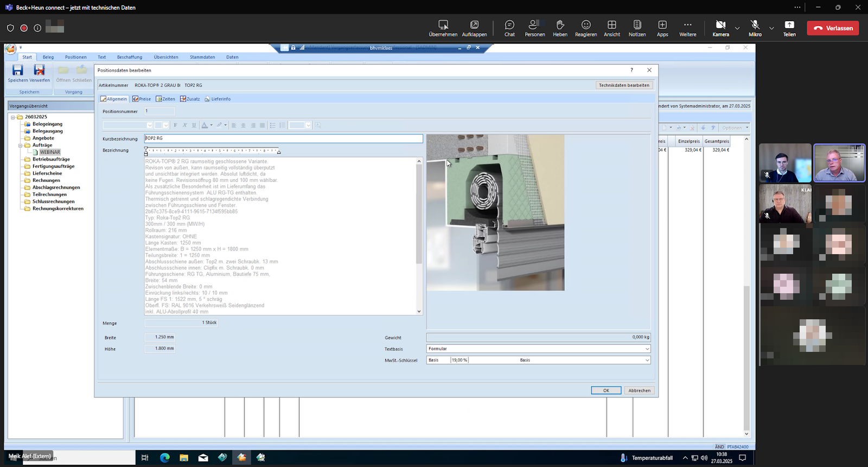Click the Übernehmen control icon in Teams
This screenshot has height=467, width=868.
coord(443,25)
